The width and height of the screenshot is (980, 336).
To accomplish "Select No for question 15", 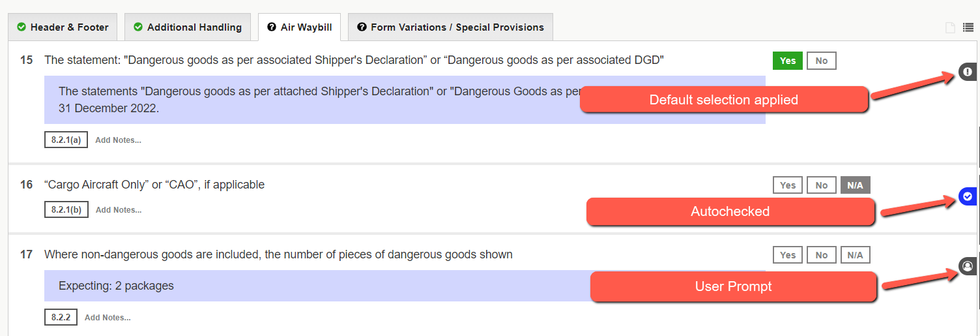I will pyautogui.click(x=822, y=61).
